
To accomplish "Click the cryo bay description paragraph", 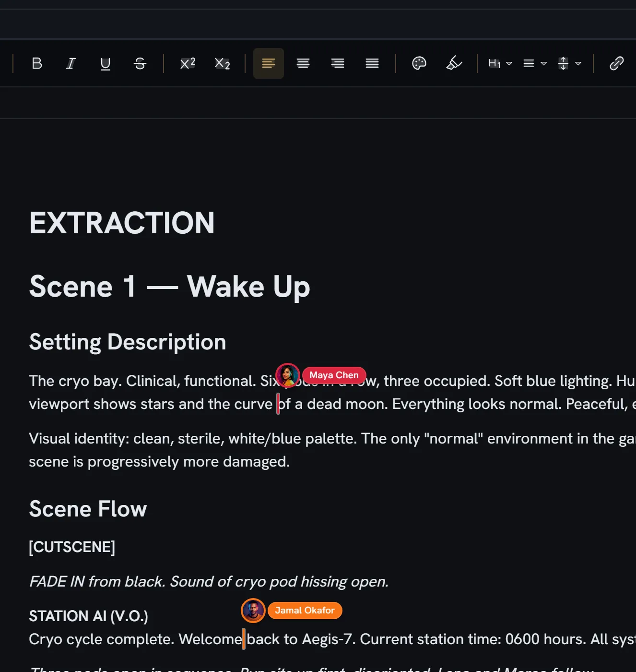I will pos(332,392).
